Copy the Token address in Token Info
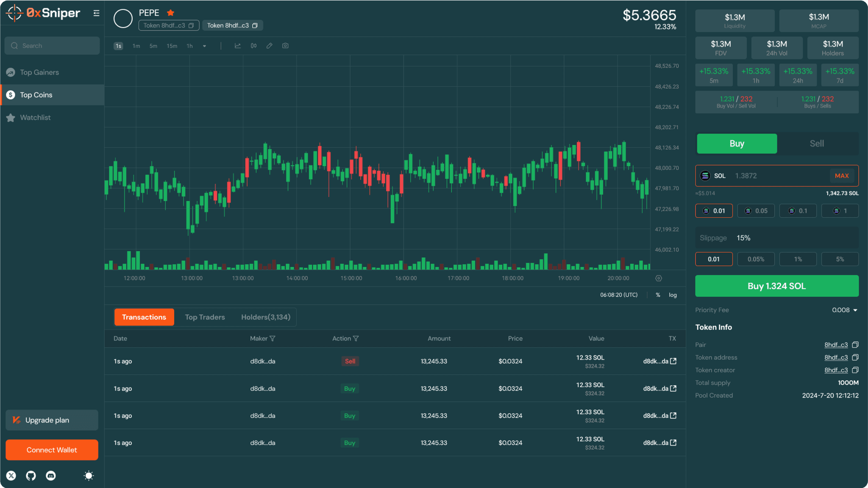Image resolution: width=868 pixels, height=488 pixels. (855, 358)
